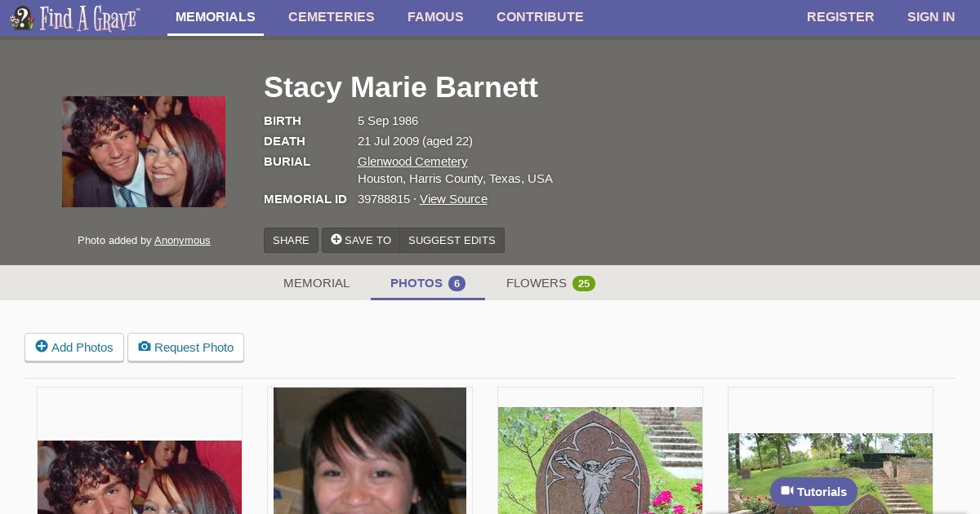
Task: Select the death date 21 Jul 2009
Action: pyautogui.click(x=388, y=141)
